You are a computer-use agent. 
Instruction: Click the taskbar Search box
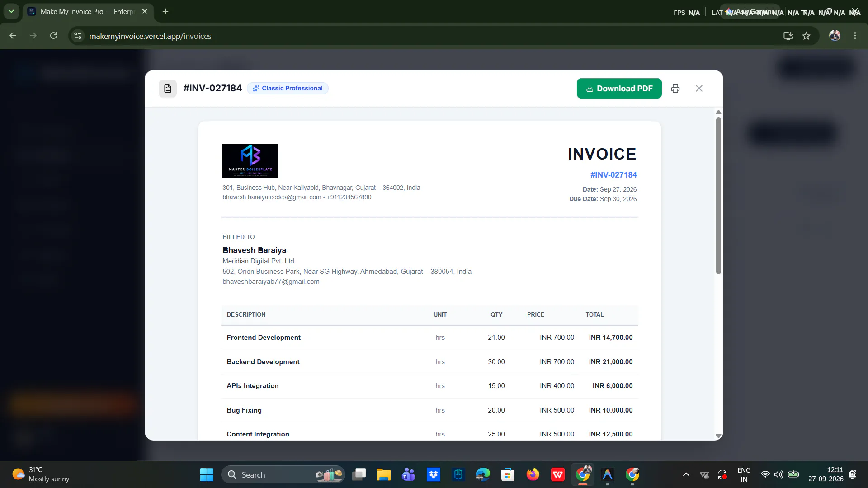283,474
